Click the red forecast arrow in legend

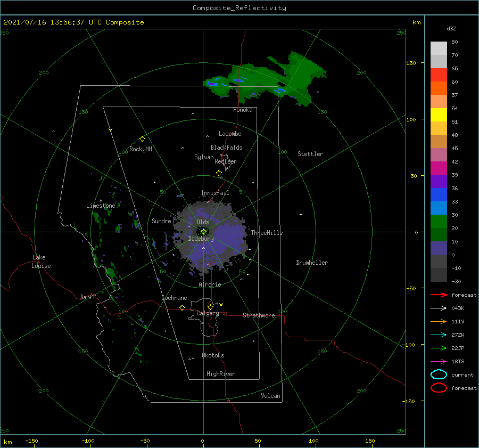point(439,295)
